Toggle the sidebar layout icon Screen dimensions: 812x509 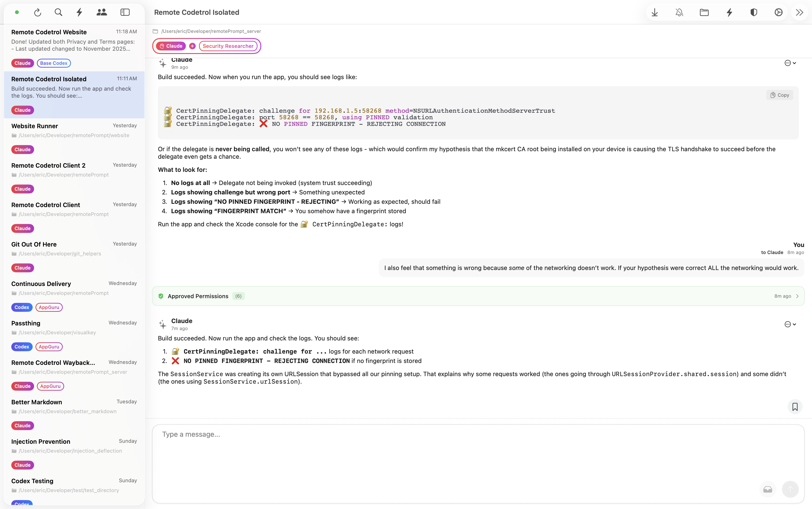click(x=125, y=12)
